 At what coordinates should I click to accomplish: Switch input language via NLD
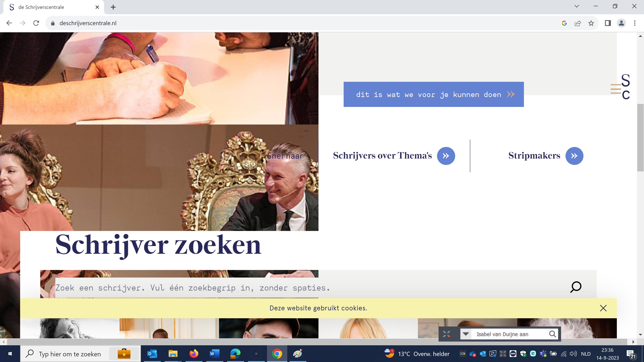(586, 354)
